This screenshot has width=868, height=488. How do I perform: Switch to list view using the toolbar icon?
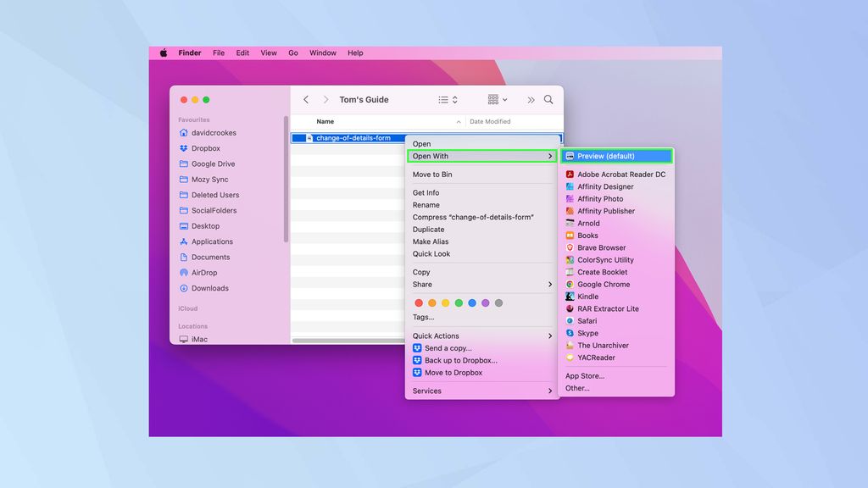click(x=442, y=99)
